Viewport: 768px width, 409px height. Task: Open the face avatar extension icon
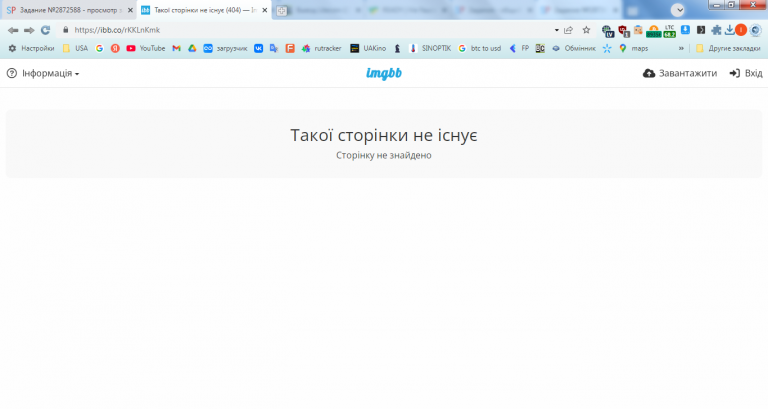638,30
